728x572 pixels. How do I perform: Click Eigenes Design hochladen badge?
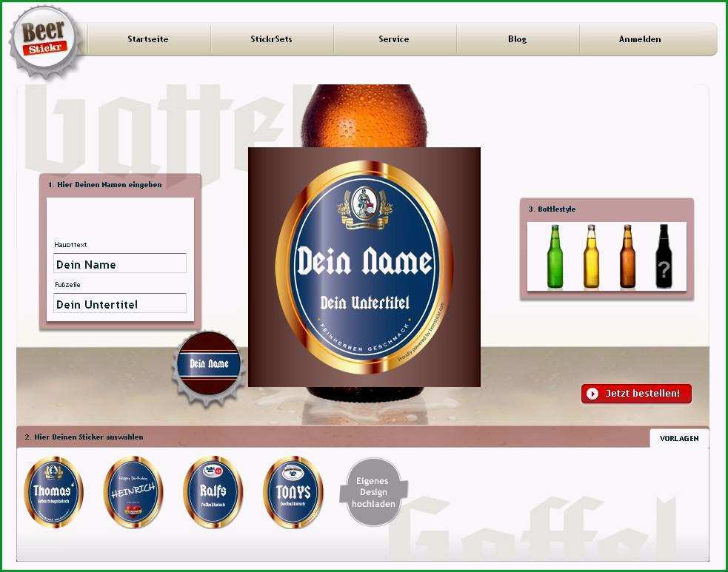(x=373, y=492)
